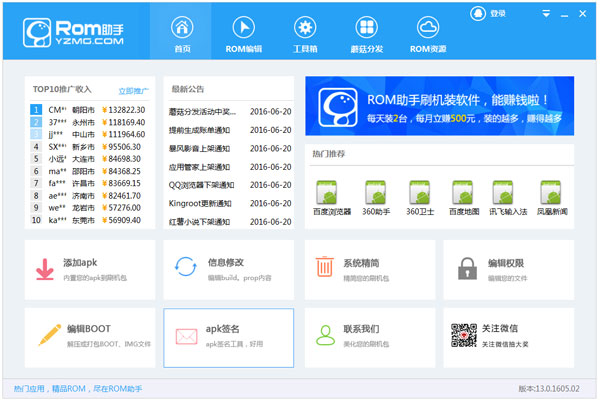Open the 联系我们 tile title
600x401 pixels.
pos(361,329)
